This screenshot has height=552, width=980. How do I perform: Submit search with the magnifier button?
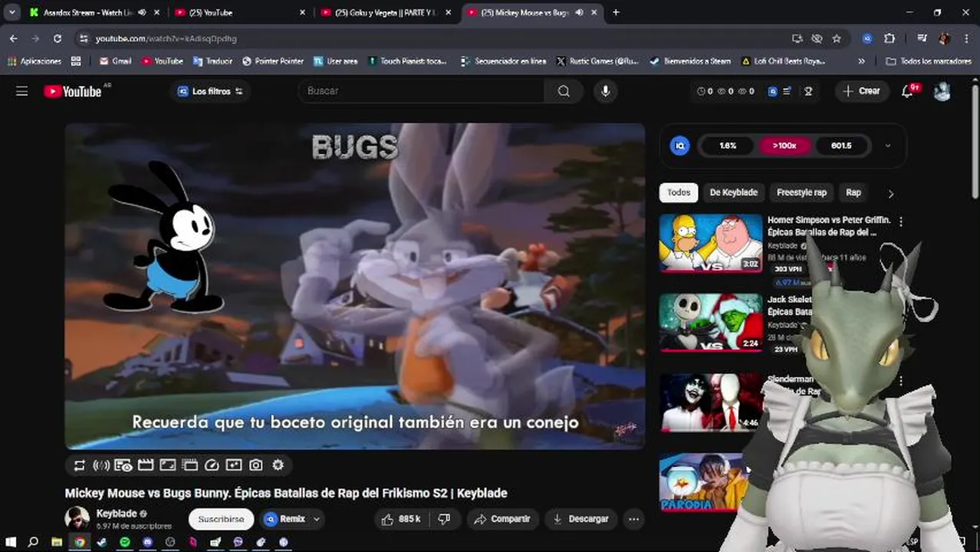(x=564, y=91)
